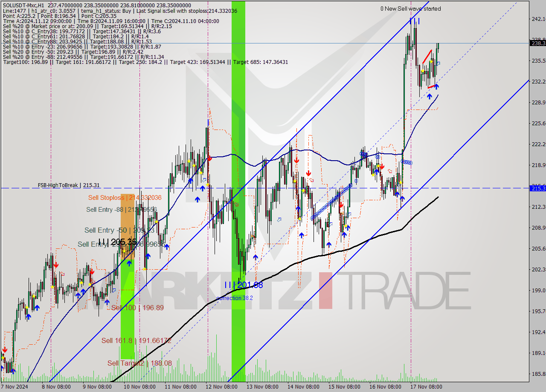Click the 232.2 price axis label
The image size is (546, 392).
[538, 81]
